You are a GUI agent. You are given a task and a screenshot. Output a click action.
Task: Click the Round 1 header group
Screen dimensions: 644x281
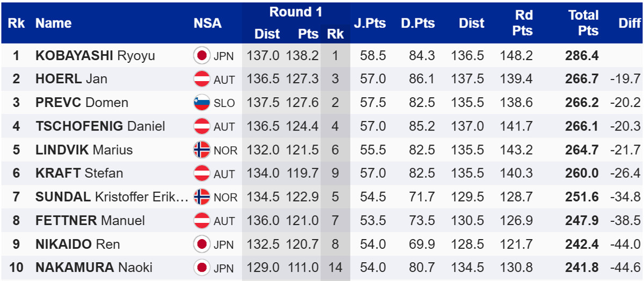(x=296, y=12)
